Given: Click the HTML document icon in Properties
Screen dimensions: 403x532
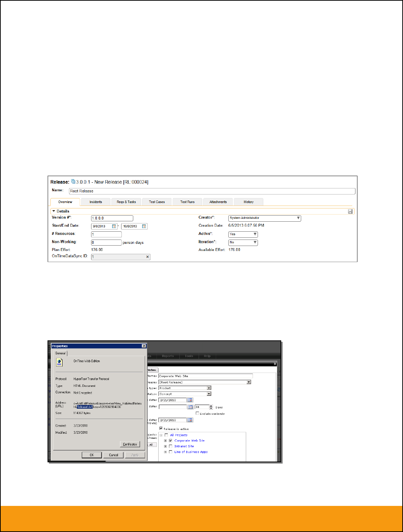Looking at the screenshot, I should click(59, 362).
